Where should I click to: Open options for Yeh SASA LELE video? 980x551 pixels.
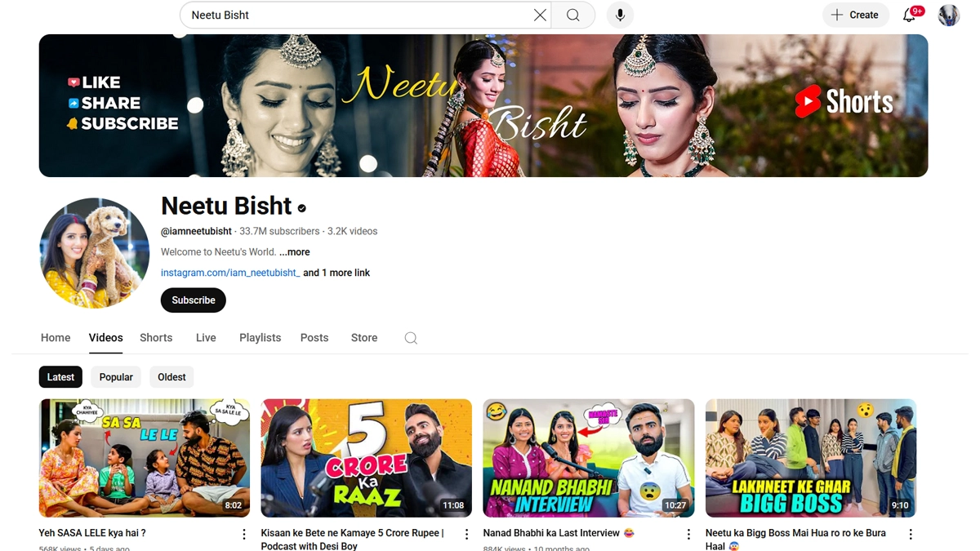coord(244,534)
